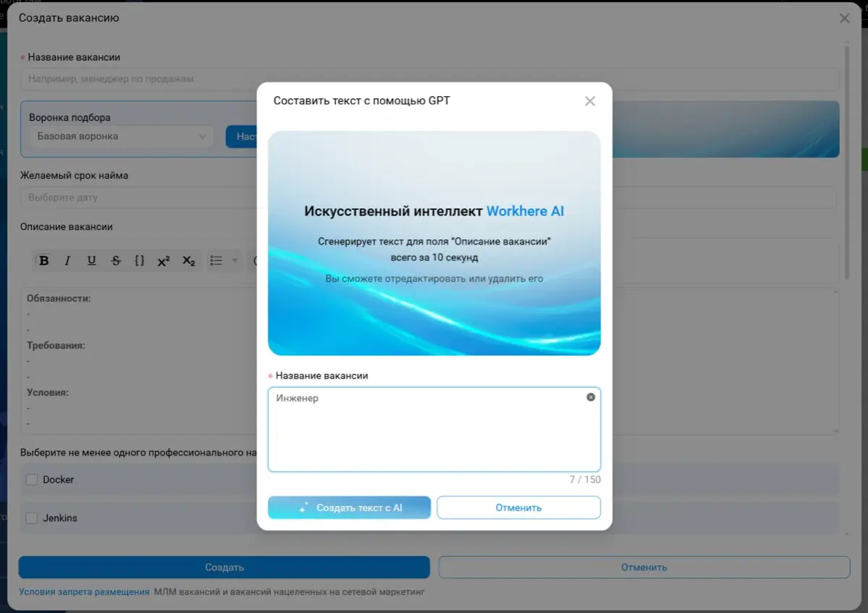Screen dimensions: 868x613
Task: Tick the Jenkins skill checkbox
Action: 32,518
